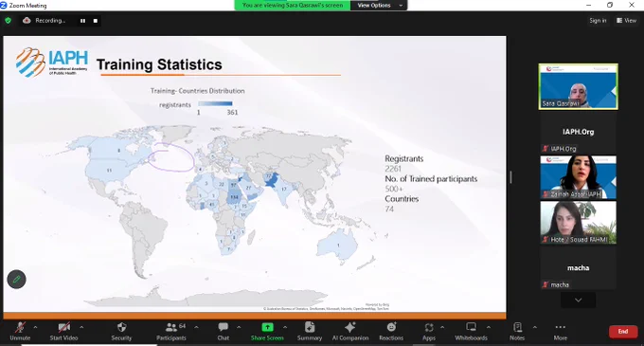
Task: Select Zainab Assaf-IAPH video thumbnail
Action: (x=579, y=177)
